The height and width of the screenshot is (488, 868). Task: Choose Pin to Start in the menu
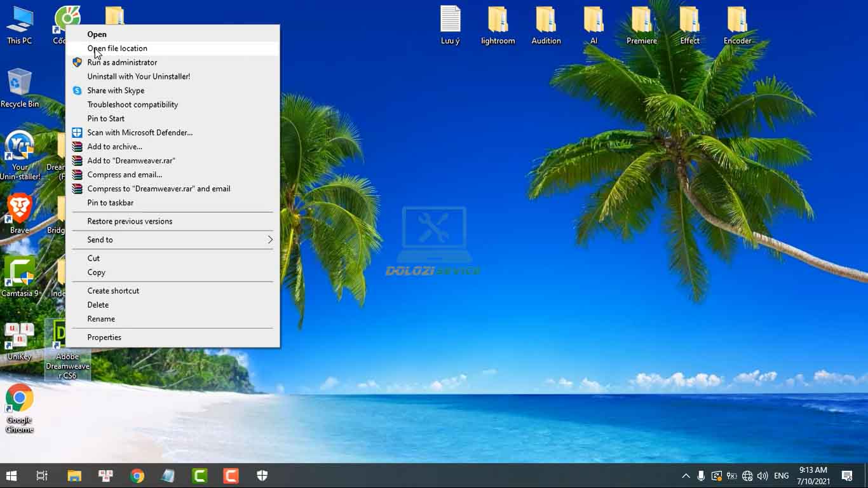(x=107, y=118)
